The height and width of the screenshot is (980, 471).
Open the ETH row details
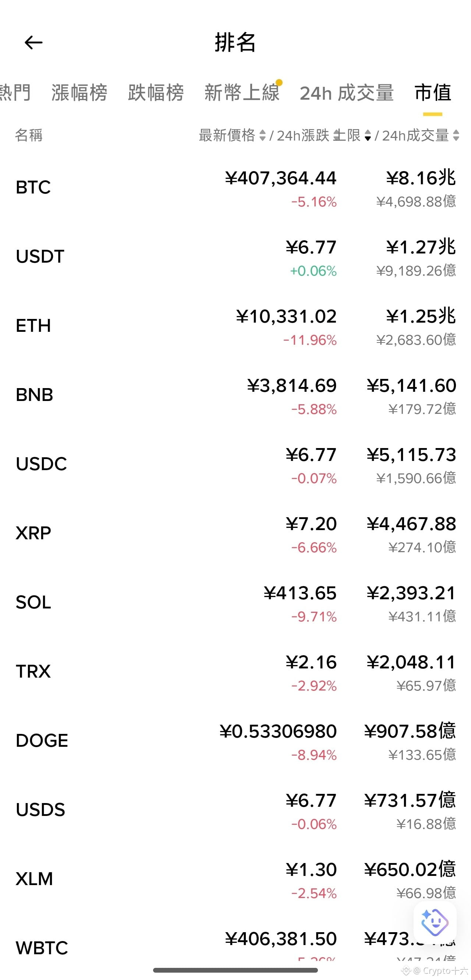coord(235,326)
